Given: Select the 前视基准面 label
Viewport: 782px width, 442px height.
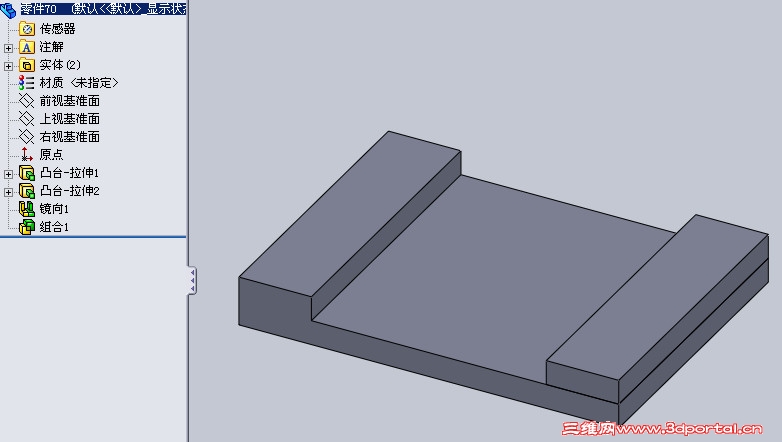Looking at the screenshot, I should coord(70,101).
